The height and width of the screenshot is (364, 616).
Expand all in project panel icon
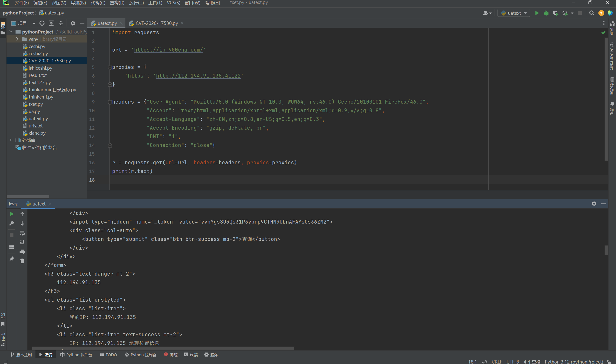(x=51, y=23)
